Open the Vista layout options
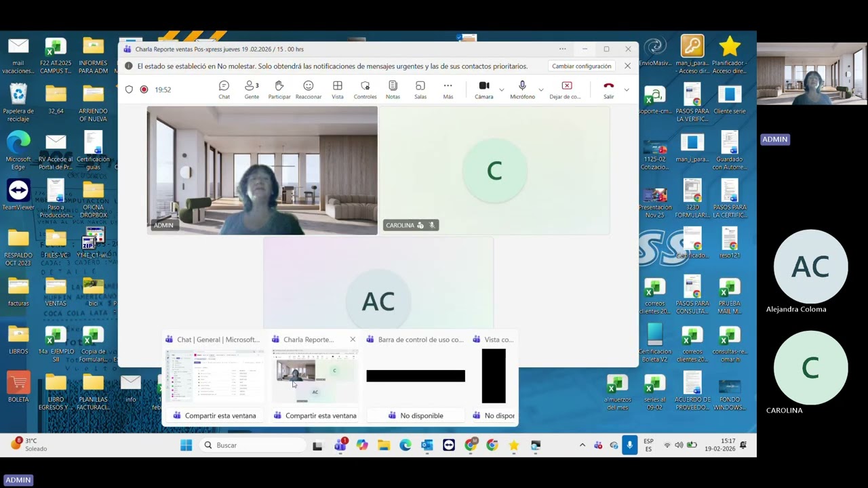868x488 pixels. click(x=338, y=89)
